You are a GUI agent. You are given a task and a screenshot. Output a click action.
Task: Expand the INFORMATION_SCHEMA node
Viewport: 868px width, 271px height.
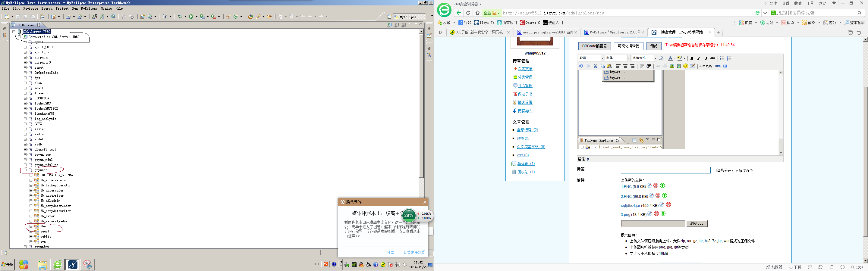pos(31,175)
